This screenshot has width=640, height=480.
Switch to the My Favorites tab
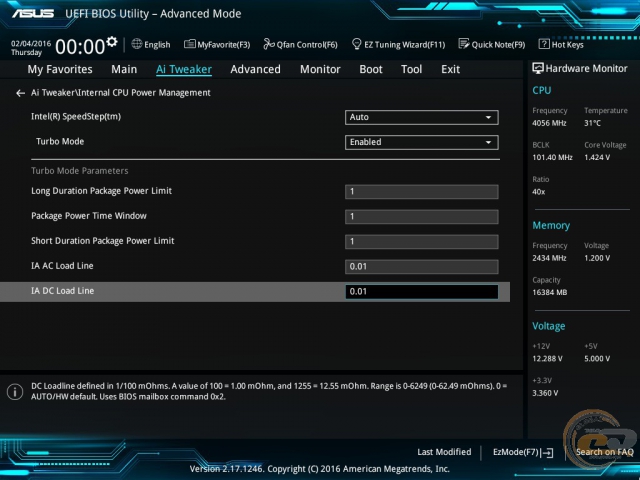pyautogui.click(x=60, y=69)
